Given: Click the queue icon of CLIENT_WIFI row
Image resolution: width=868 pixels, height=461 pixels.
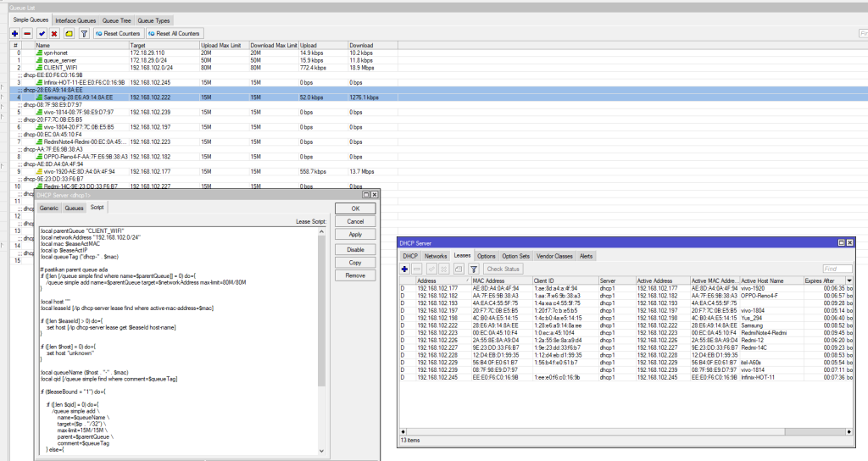Looking at the screenshot, I should (x=39, y=68).
